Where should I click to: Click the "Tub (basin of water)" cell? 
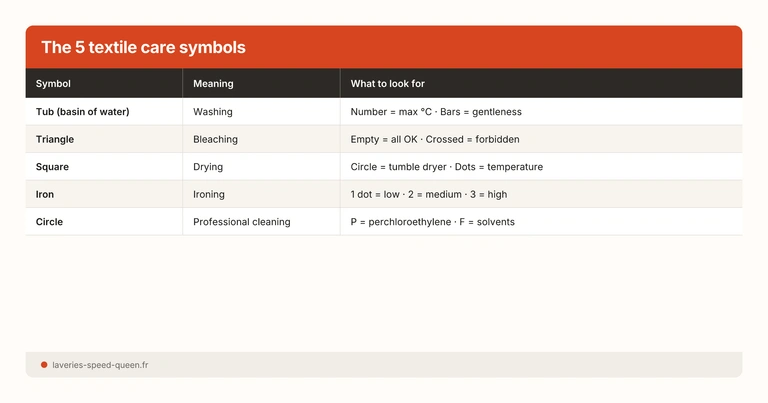click(x=82, y=112)
